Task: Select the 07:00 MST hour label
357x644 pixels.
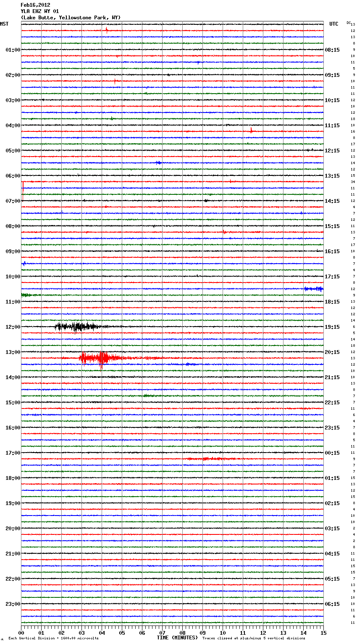Action: click(13, 201)
